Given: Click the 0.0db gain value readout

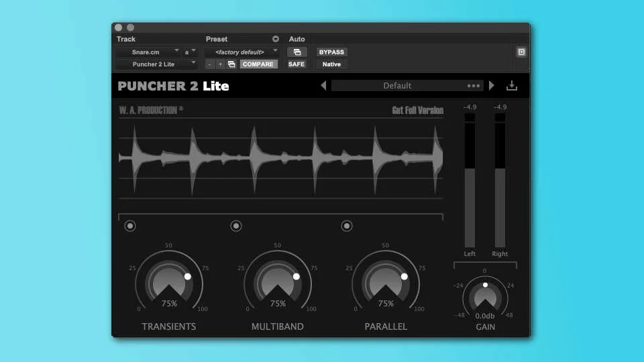Looking at the screenshot, I should coord(485,316).
